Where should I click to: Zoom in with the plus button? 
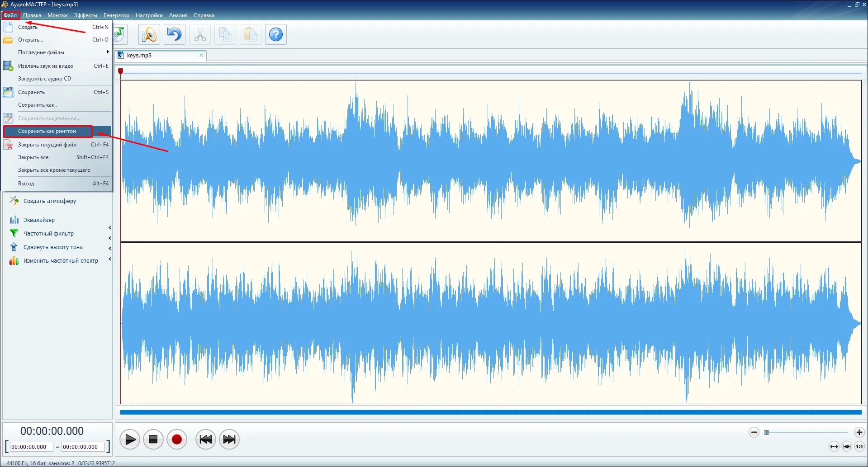click(859, 433)
